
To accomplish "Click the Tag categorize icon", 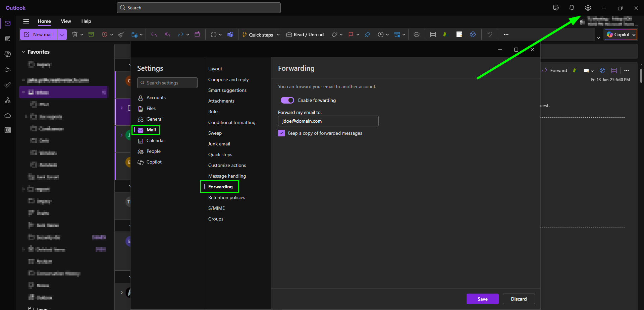I will tap(334, 35).
